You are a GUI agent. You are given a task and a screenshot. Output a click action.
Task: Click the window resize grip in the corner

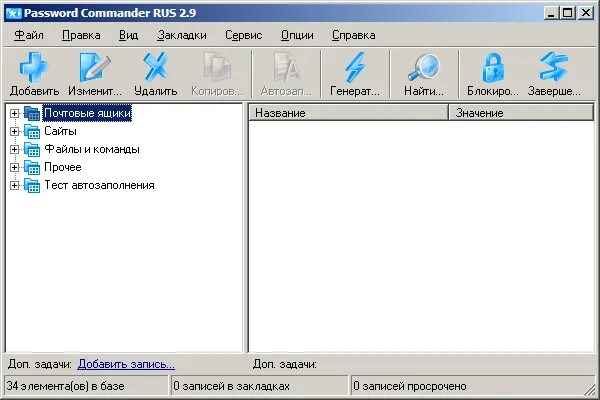tap(590, 390)
